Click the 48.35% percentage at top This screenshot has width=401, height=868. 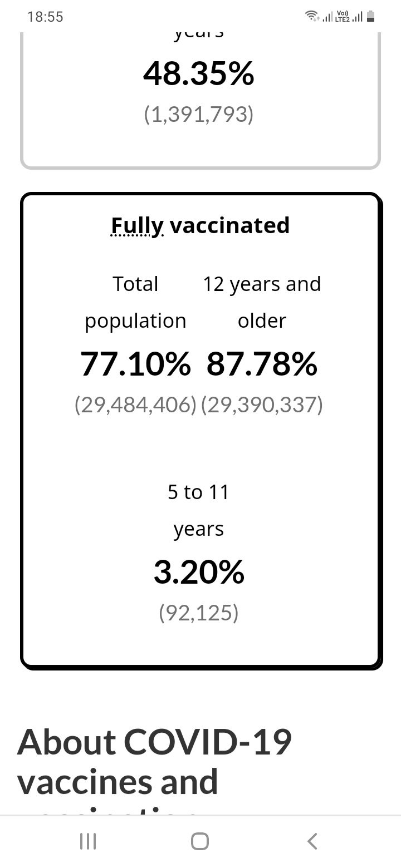(199, 73)
